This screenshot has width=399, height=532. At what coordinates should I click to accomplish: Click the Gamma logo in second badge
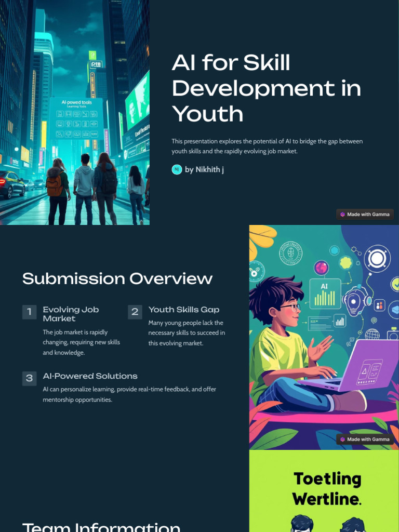tap(342, 440)
